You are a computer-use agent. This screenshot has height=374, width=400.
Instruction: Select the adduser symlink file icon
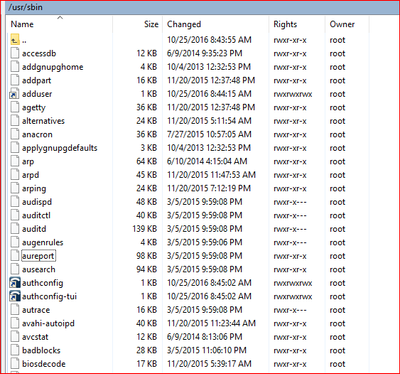pyautogui.click(x=15, y=94)
